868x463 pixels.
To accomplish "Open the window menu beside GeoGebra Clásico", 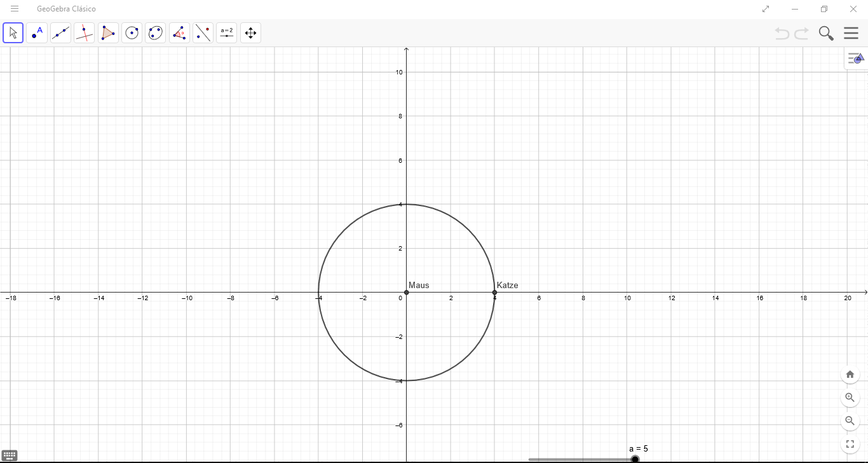I will click(x=14, y=9).
